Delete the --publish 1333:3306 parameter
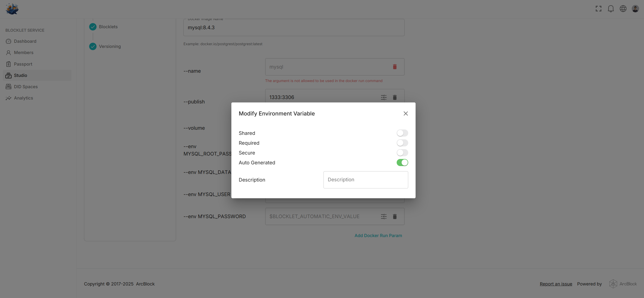The image size is (644, 298). (394, 97)
